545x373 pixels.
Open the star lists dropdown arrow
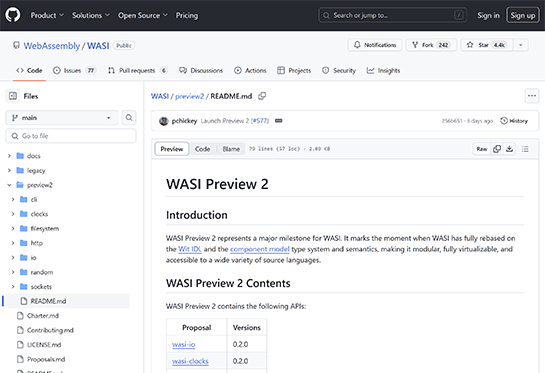click(x=521, y=45)
